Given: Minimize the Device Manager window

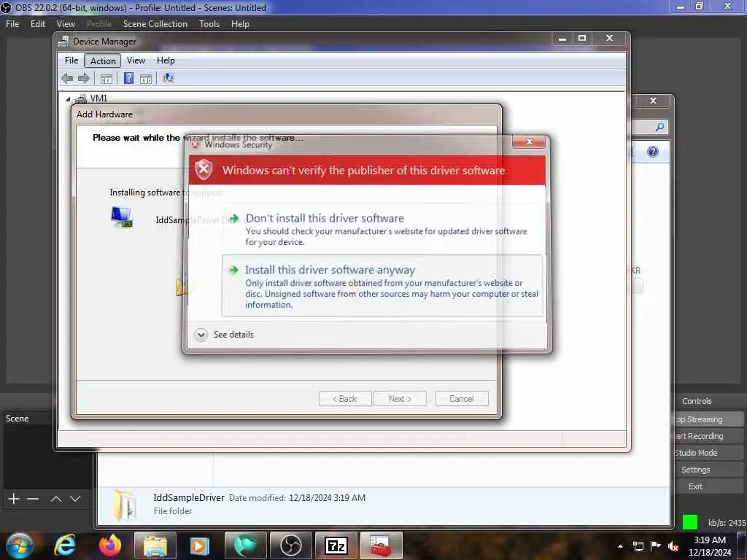Looking at the screenshot, I should 562,38.
